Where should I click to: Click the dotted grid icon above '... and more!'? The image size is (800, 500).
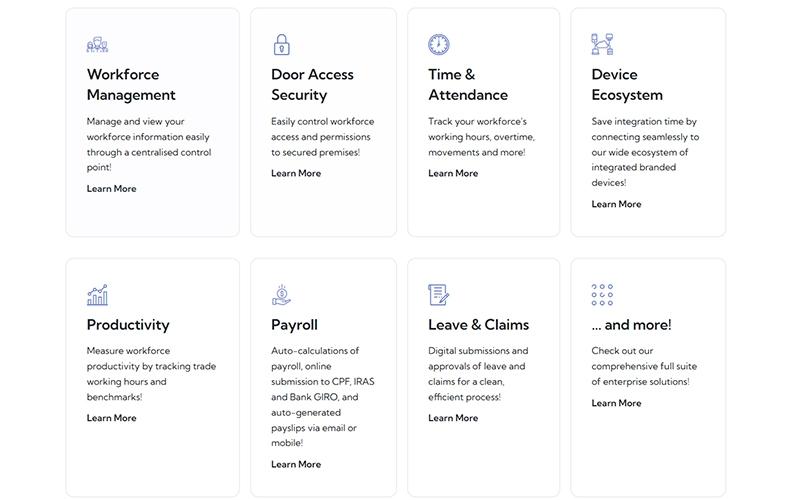(602, 295)
